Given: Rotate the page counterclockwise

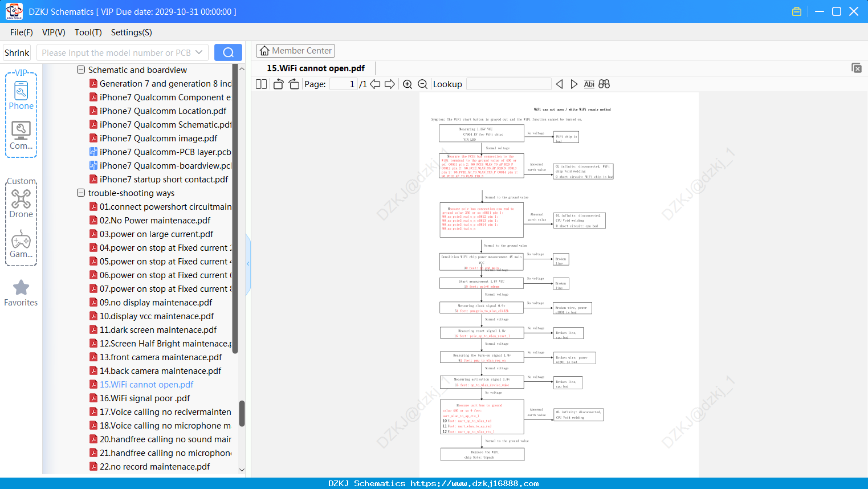Looking at the screenshot, I should tap(278, 84).
